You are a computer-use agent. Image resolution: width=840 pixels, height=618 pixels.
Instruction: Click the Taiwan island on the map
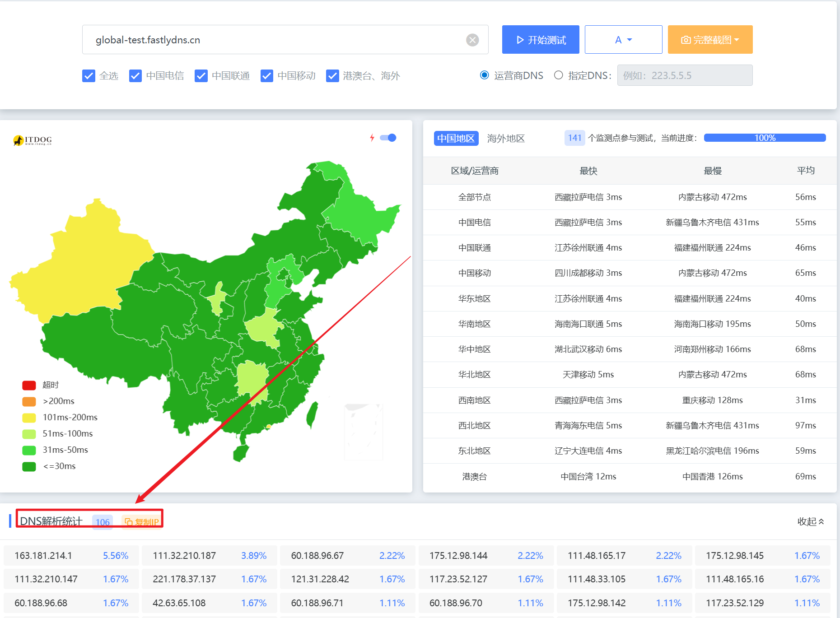(312, 414)
